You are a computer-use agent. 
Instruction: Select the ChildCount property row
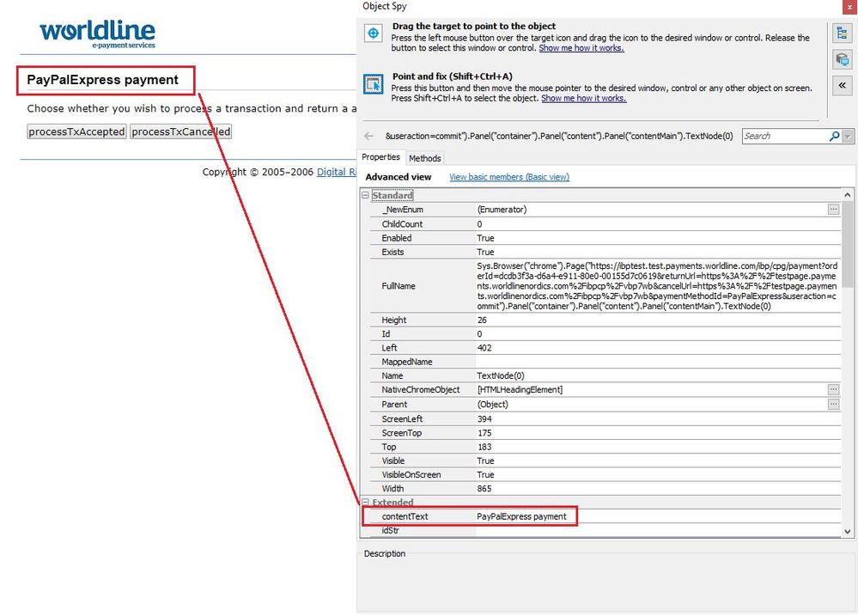(605, 224)
